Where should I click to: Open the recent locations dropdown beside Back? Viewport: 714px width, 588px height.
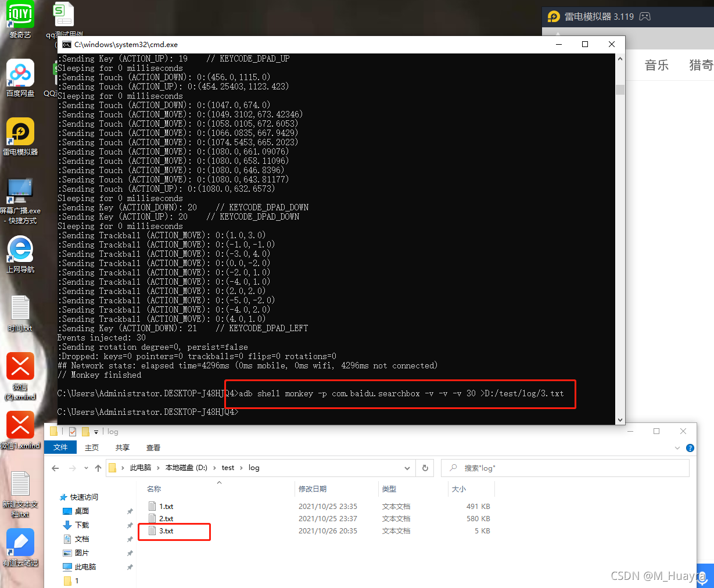coord(85,468)
